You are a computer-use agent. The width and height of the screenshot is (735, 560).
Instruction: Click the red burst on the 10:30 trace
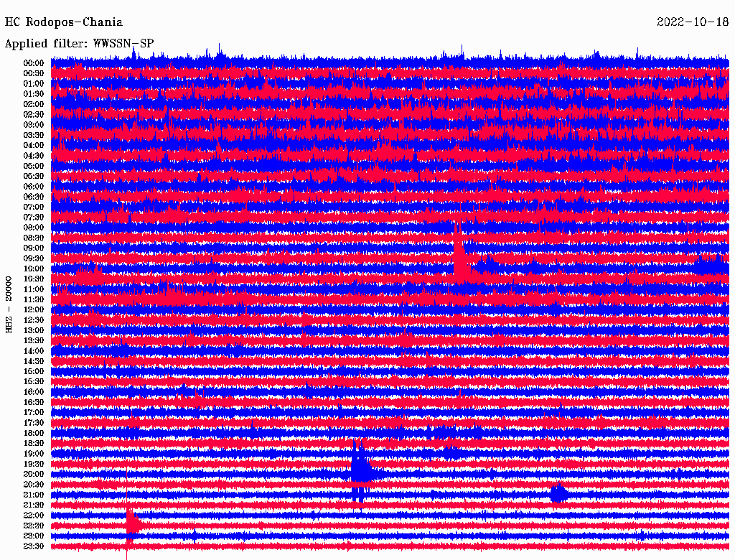pos(89,274)
